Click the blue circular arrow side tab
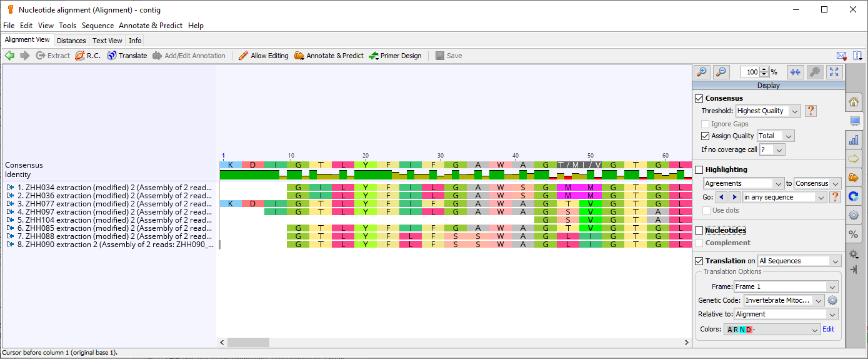 854,196
